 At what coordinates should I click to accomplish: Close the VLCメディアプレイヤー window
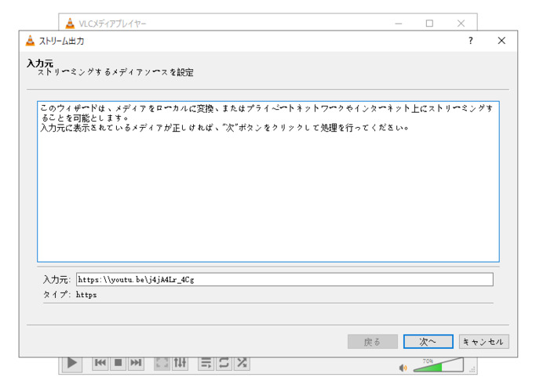click(461, 24)
